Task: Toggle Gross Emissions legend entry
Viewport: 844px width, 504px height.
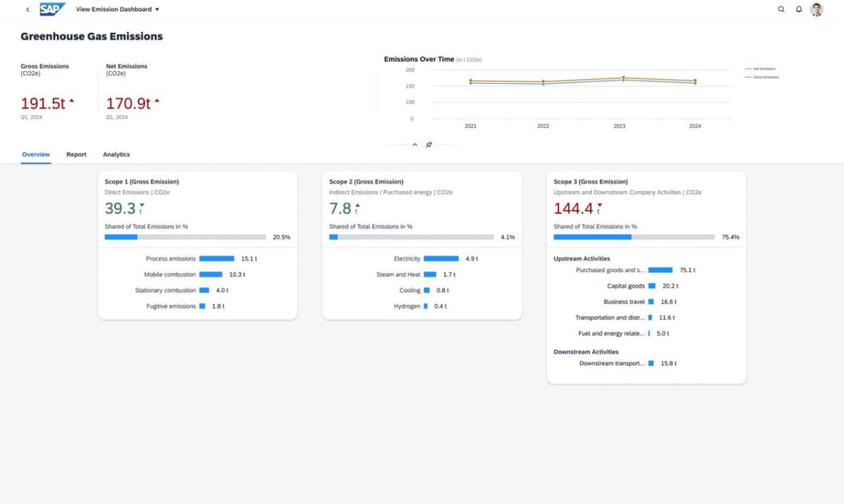Action: tap(763, 77)
